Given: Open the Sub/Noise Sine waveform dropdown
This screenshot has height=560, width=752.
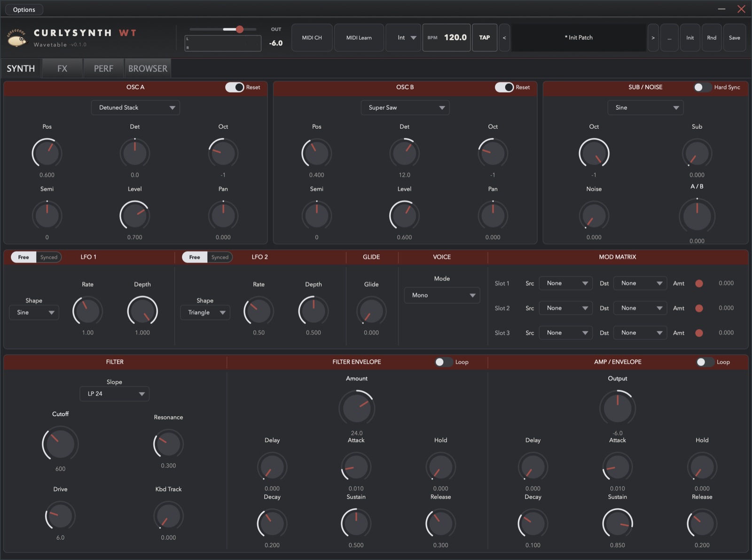Looking at the screenshot, I should [x=646, y=108].
